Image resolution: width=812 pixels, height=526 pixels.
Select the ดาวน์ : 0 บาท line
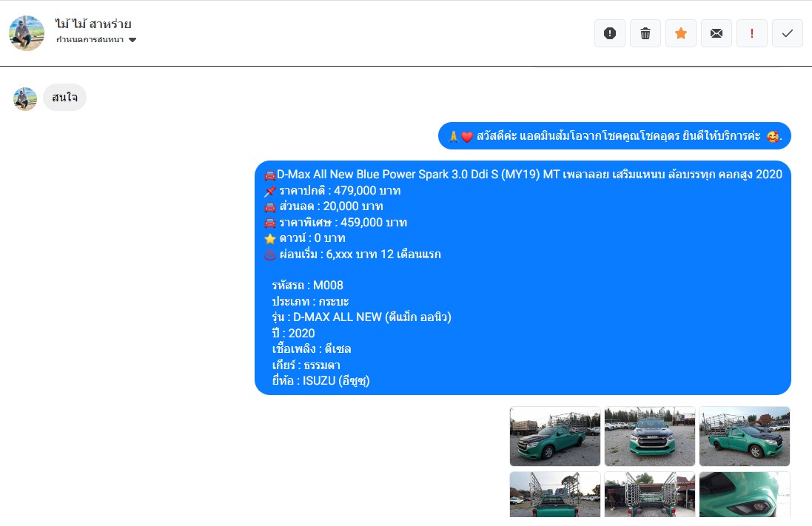304,238
